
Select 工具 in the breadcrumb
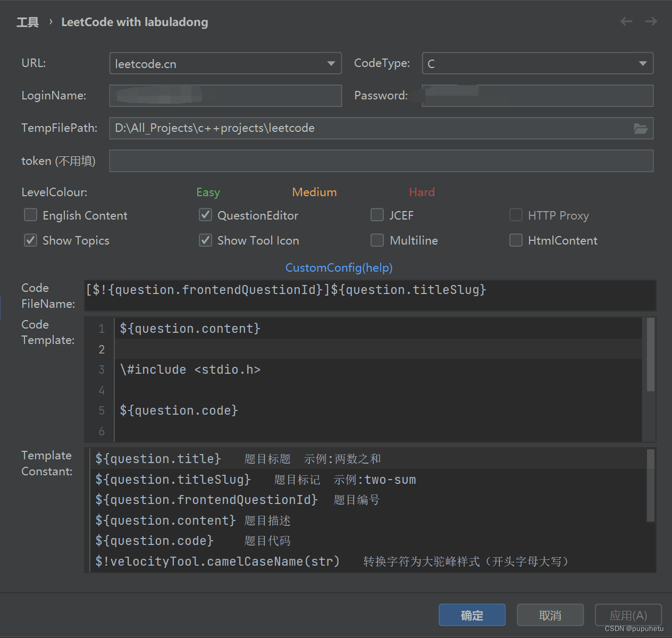(27, 22)
